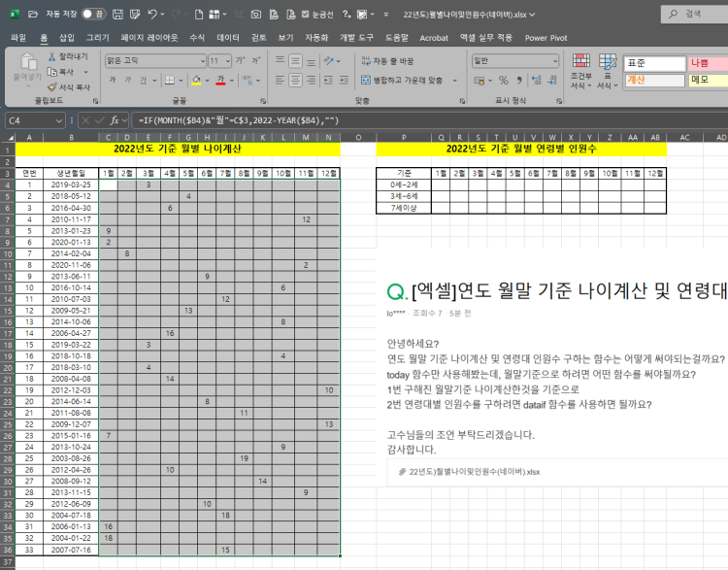Apply bold formatting with bold 가
This screenshot has width=728, height=570.
(x=113, y=80)
